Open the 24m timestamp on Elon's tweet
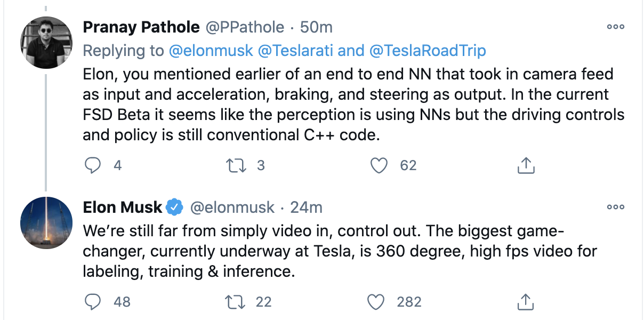 click(x=306, y=207)
